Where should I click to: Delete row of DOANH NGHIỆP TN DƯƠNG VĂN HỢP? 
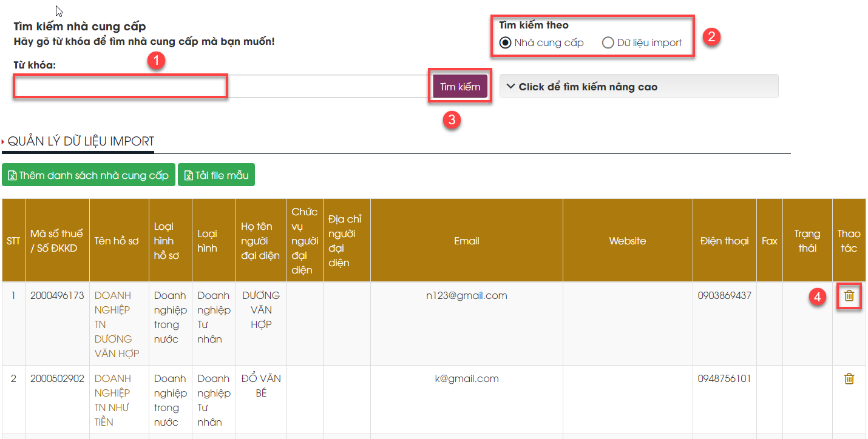pos(849,296)
